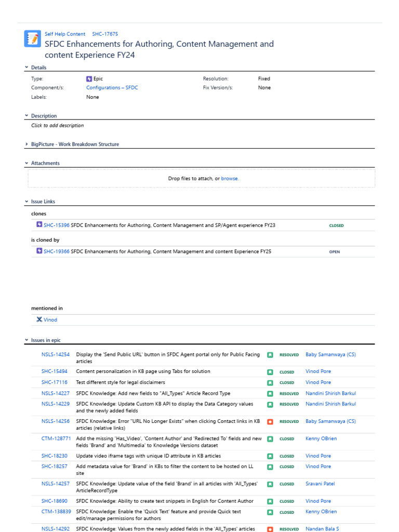Click the Resolution value 'Fixed'
The height and width of the screenshot is (532, 399).
[x=264, y=79]
